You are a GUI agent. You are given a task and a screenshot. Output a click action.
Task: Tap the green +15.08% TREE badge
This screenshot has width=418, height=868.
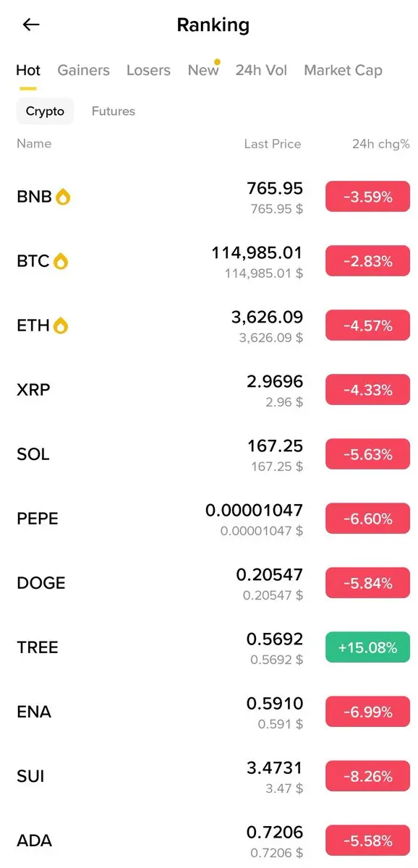[x=367, y=647]
